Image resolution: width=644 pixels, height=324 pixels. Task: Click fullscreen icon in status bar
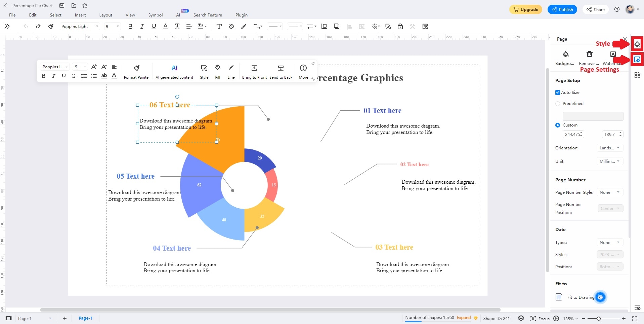tap(635, 319)
